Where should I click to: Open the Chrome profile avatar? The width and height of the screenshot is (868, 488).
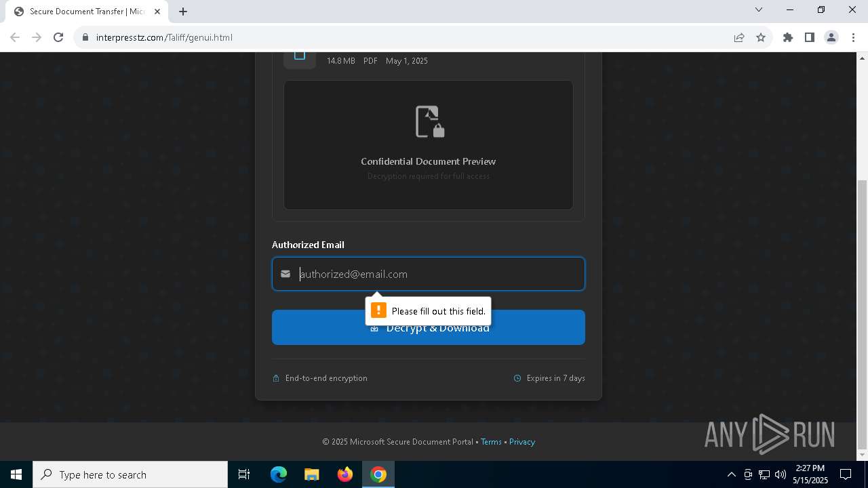click(x=831, y=37)
